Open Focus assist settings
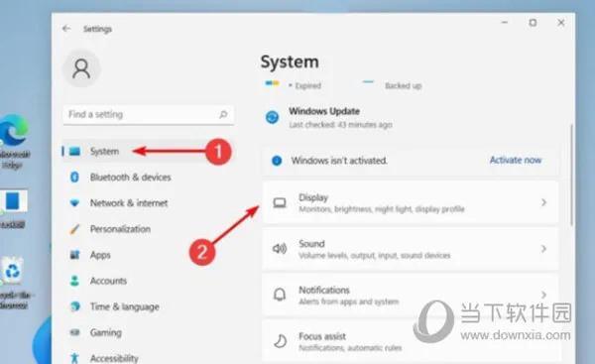This screenshot has width=595, height=364. coord(410,341)
